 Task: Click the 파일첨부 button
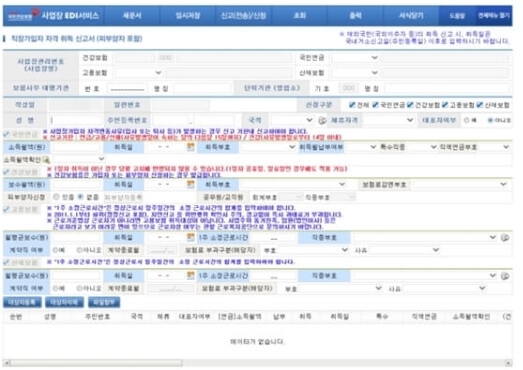(104, 302)
